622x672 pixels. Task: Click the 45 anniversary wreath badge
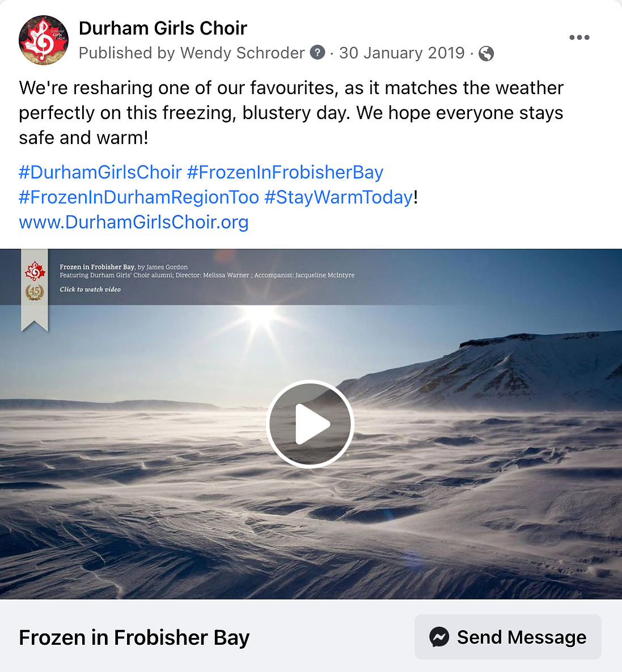coord(35,293)
